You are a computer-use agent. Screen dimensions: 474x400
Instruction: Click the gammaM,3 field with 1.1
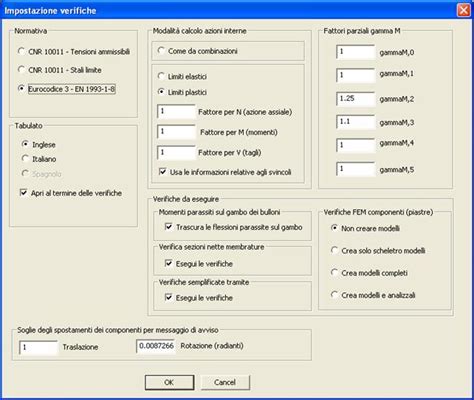click(355, 122)
